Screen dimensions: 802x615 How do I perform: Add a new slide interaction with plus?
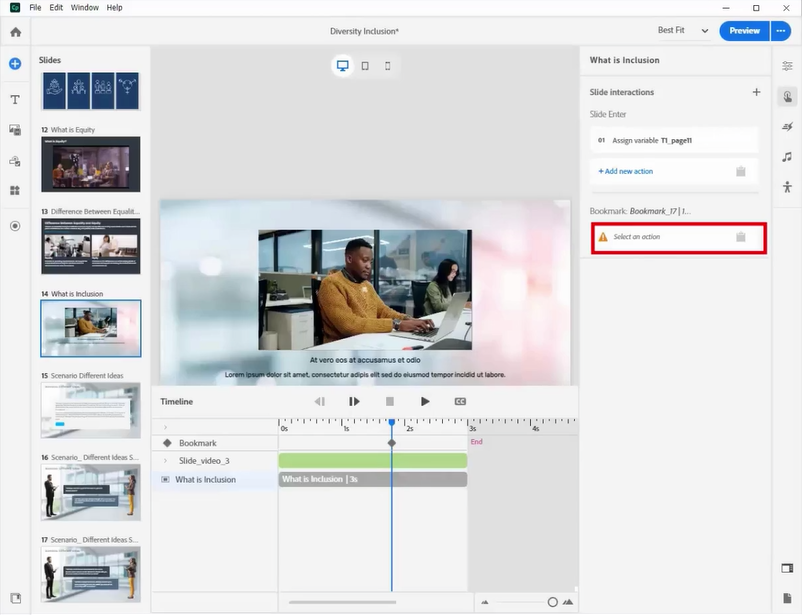click(x=756, y=92)
